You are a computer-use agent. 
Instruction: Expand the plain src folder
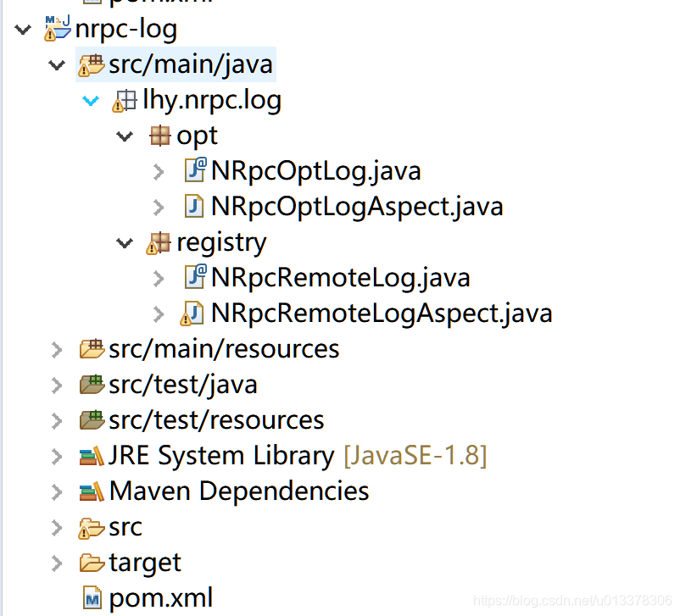click(56, 528)
